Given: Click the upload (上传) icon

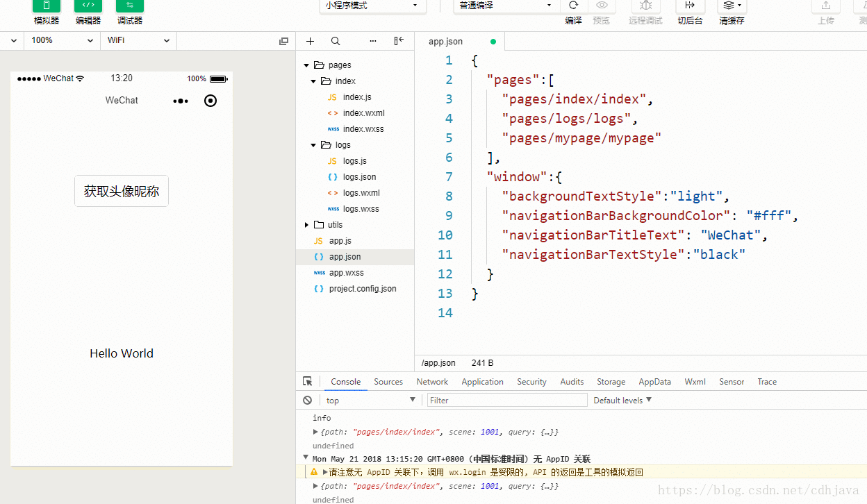Looking at the screenshot, I should [826, 6].
